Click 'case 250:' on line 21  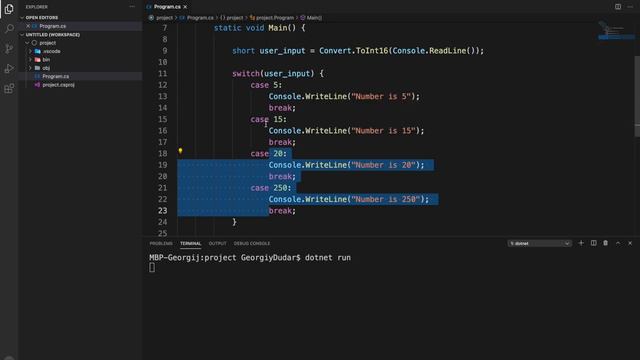(271, 188)
